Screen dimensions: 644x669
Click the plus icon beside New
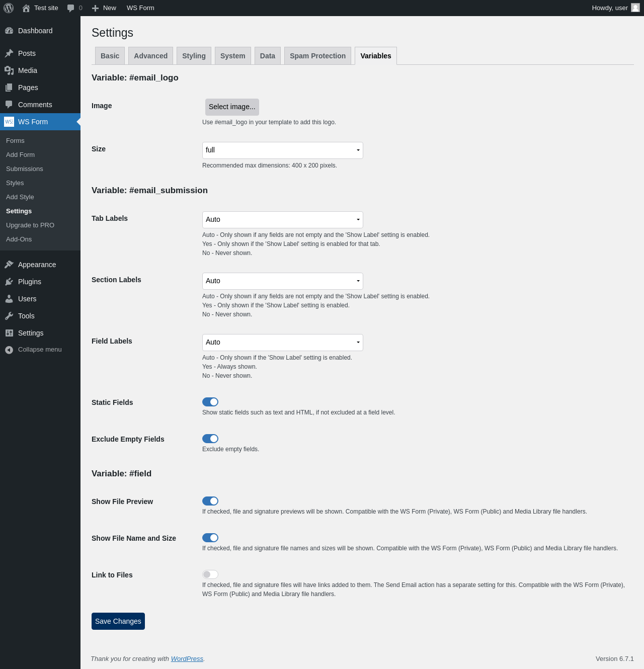tap(95, 8)
